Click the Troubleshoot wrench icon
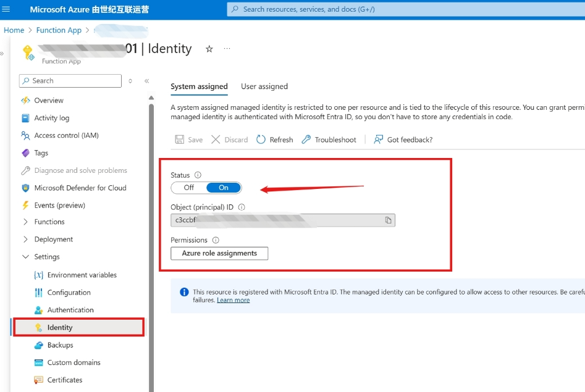 306,140
